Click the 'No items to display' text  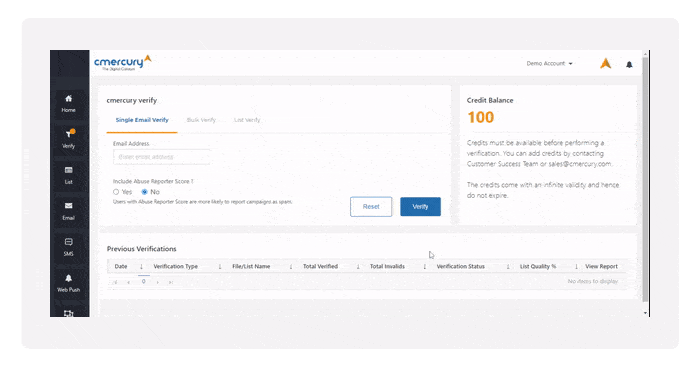coord(592,281)
